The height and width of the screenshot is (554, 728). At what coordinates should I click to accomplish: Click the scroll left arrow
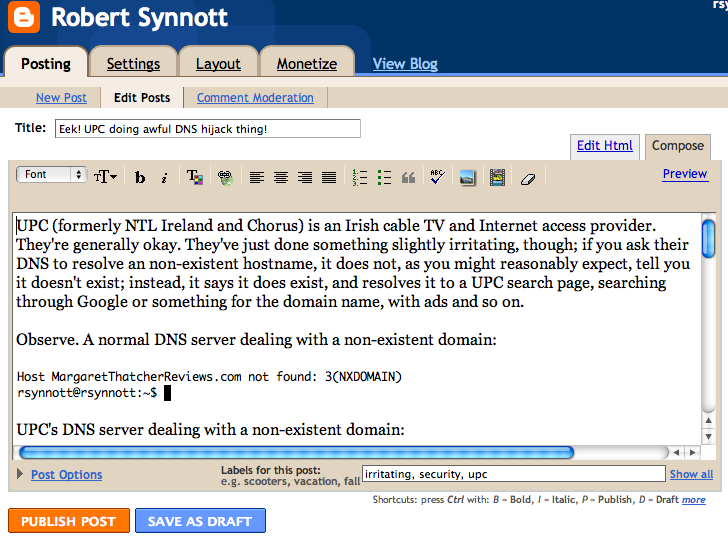pos(676,452)
